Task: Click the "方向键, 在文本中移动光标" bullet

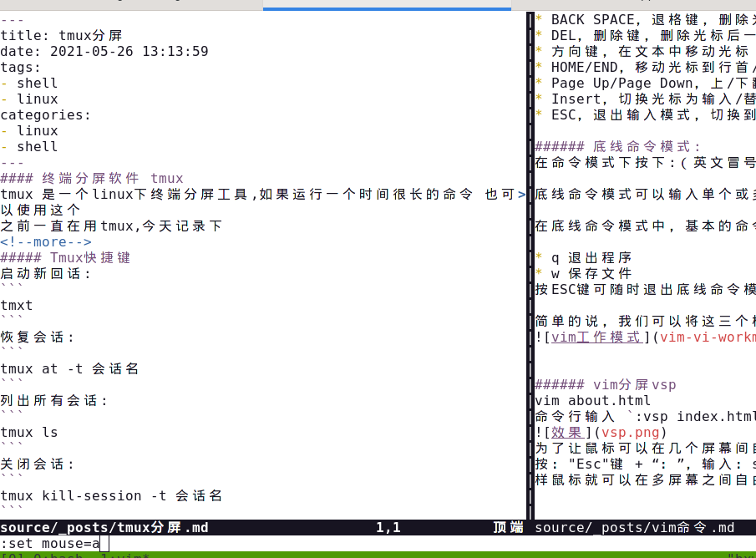Action: pos(642,52)
